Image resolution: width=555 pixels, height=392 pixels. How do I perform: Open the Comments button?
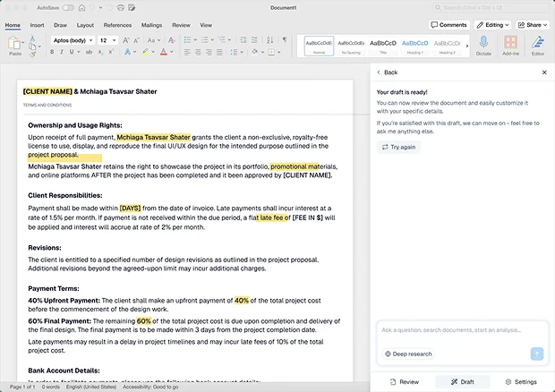tap(448, 25)
